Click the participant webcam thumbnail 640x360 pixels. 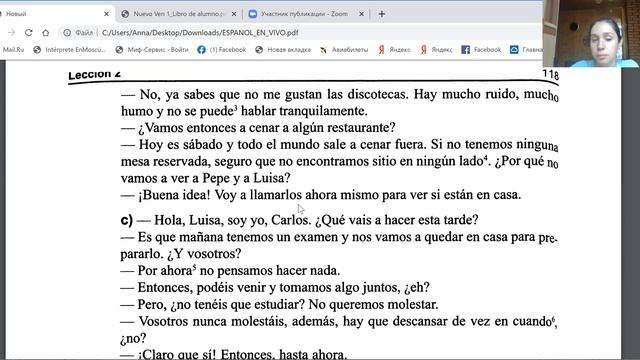[x=591, y=33]
